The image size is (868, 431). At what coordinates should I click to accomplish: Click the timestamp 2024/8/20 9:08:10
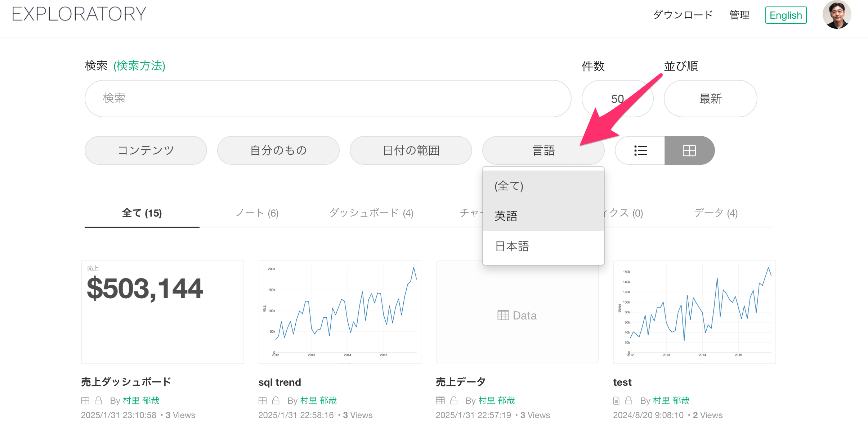click(x=648, y=415)
